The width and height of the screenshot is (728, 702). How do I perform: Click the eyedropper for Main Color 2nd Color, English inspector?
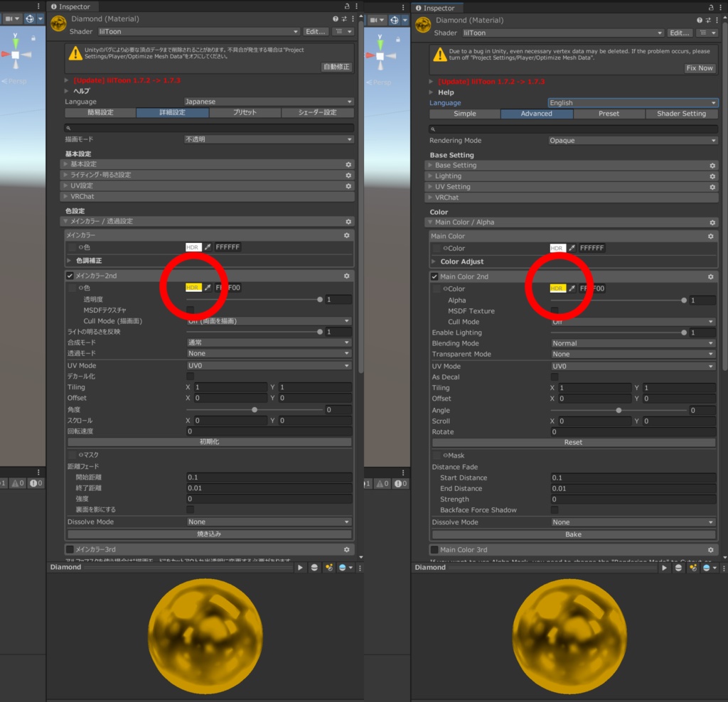click(572, 288)
